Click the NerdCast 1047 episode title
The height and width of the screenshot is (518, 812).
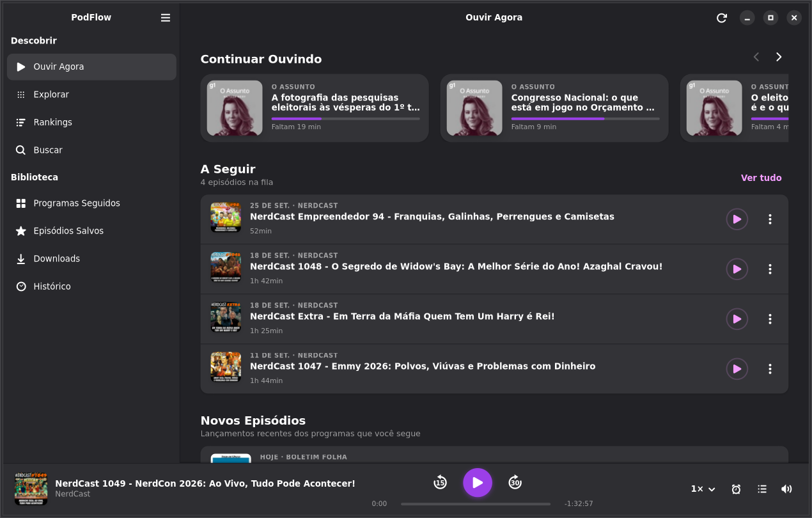(423, 366)
